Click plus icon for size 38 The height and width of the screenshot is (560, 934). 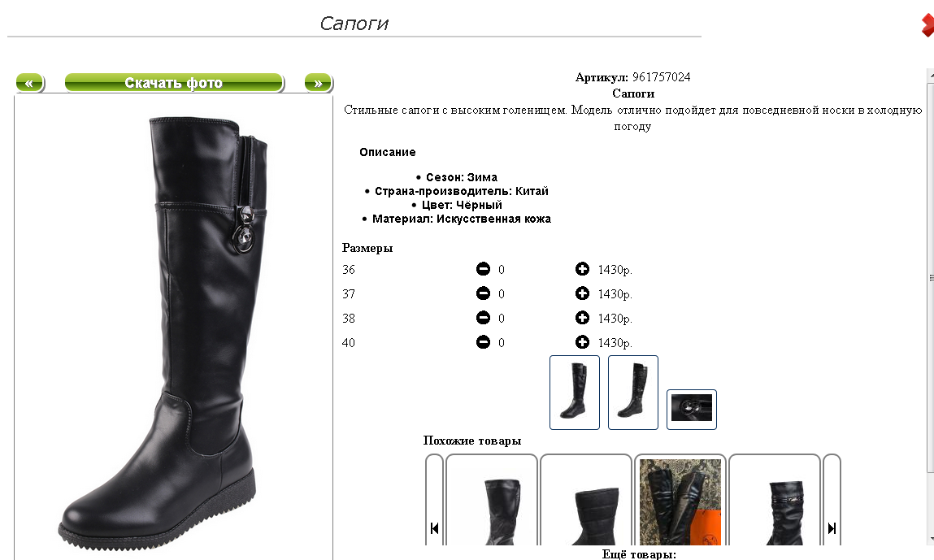tap(582, 318)
